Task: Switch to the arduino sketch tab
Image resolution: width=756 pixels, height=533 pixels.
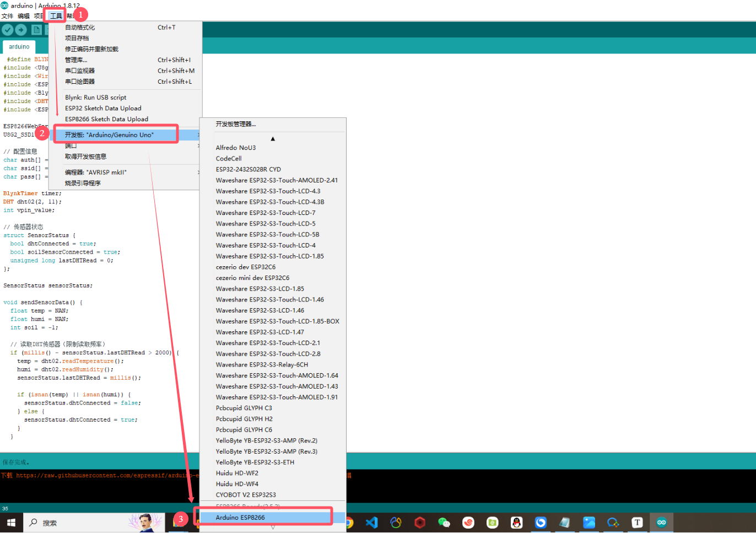Action: click(x=19, y=47)
